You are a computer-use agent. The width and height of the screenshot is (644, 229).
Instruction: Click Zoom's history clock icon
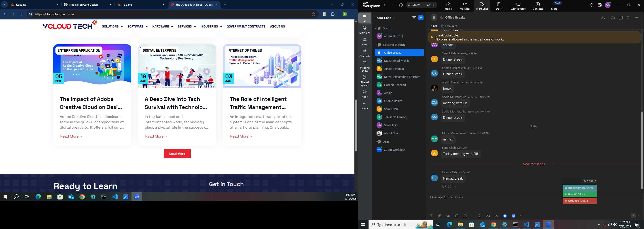coord(401,5)
